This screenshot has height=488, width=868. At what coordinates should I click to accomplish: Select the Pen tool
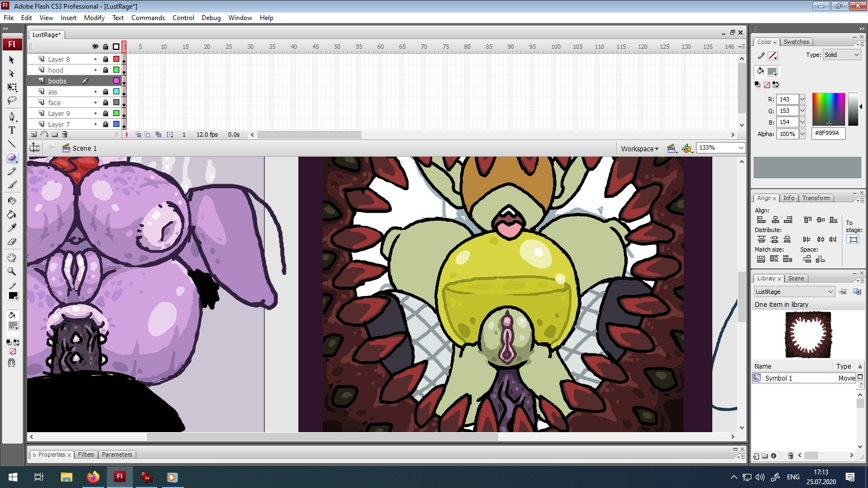pos(11,116)
